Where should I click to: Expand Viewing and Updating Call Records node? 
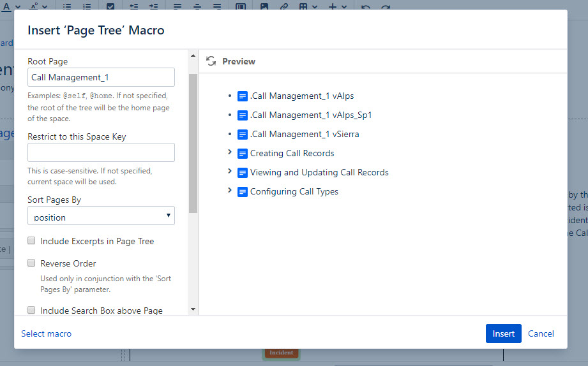(230, 171)
